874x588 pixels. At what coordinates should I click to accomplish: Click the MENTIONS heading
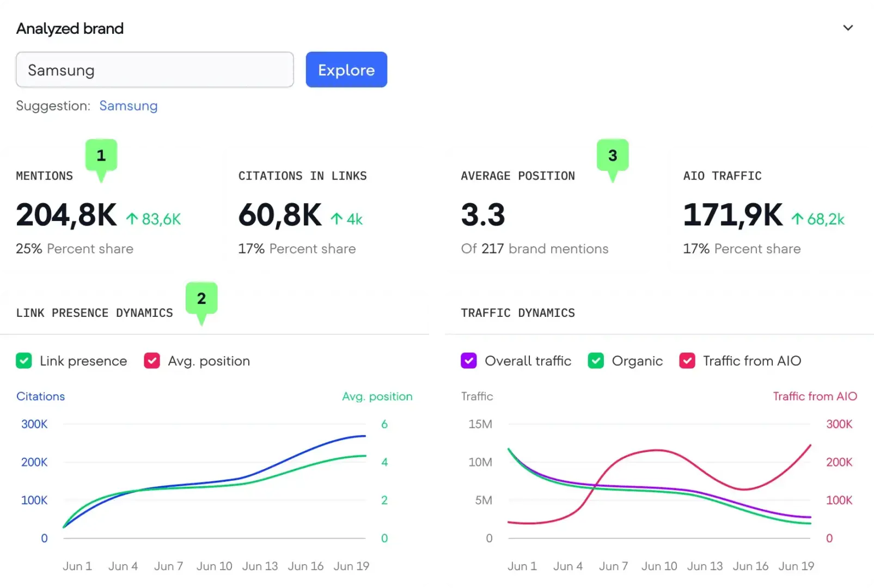point(45,176)
